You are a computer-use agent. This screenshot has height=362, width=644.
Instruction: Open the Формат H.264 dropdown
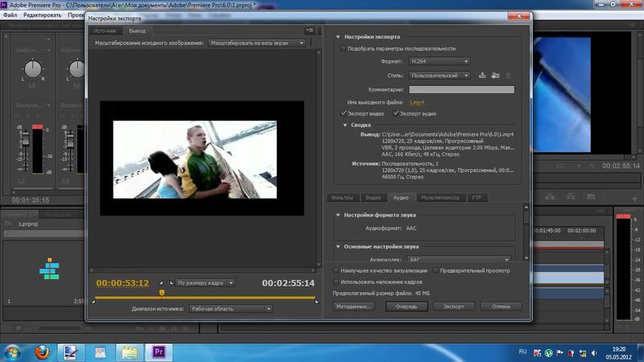pos(439,61)
